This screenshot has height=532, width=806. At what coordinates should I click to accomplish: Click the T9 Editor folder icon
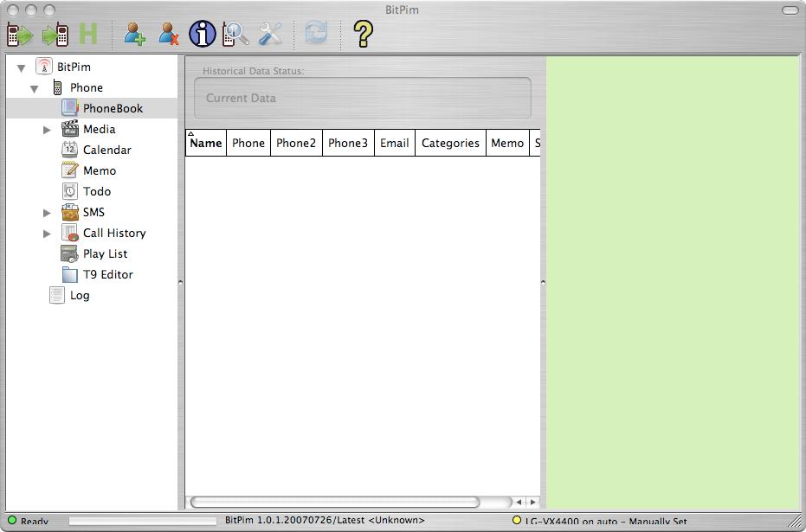click(70, 274)
